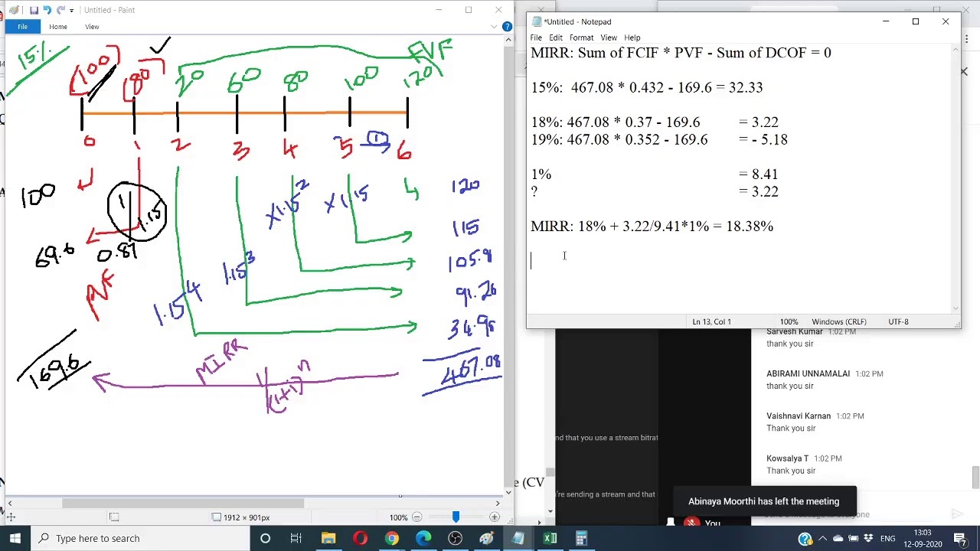980x551 pixels.
Task: Click Paint's horizontal scrollbar thumb
Action: tap(184, 503)
